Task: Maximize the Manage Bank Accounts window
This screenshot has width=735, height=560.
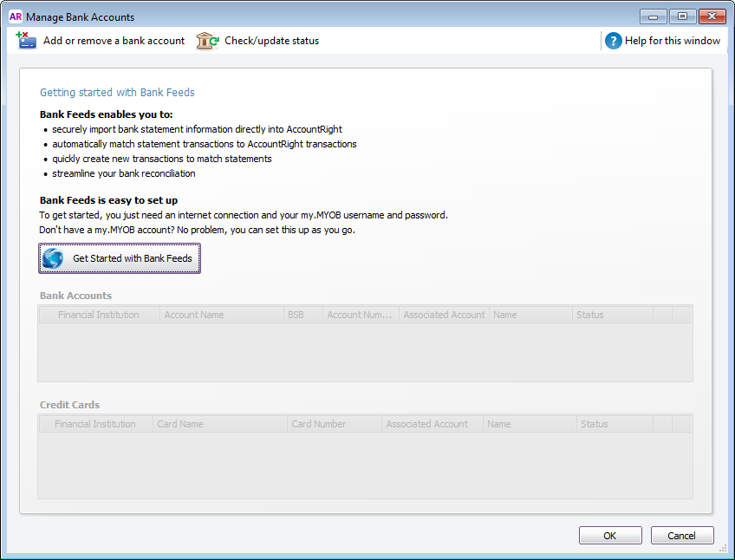Action: coord(682,16)
